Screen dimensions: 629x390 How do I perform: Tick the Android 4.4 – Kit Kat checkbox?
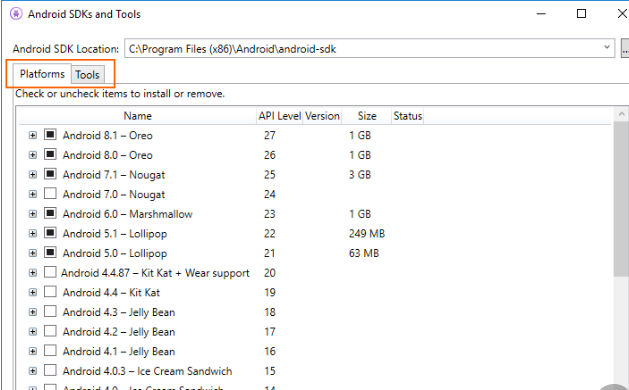[50, 292]
